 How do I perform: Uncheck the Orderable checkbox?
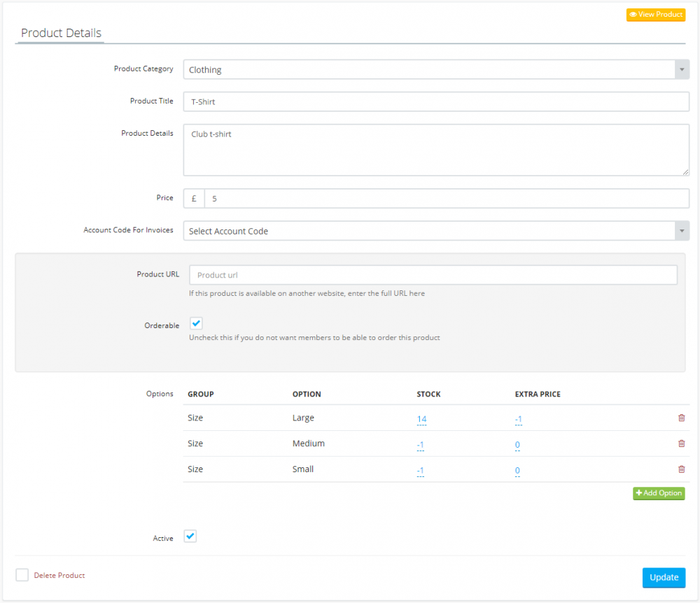point(196,324)
